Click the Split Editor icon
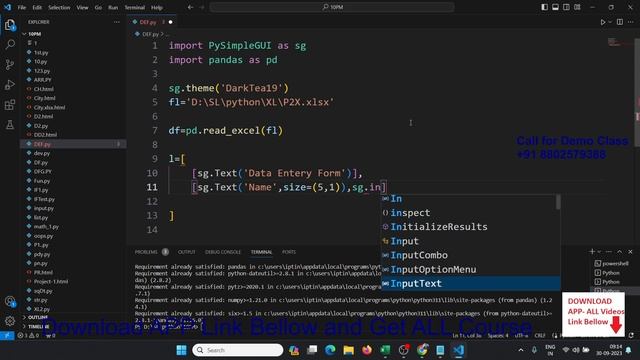This screenshot has width=640, height=360. [x=620, y=22]
